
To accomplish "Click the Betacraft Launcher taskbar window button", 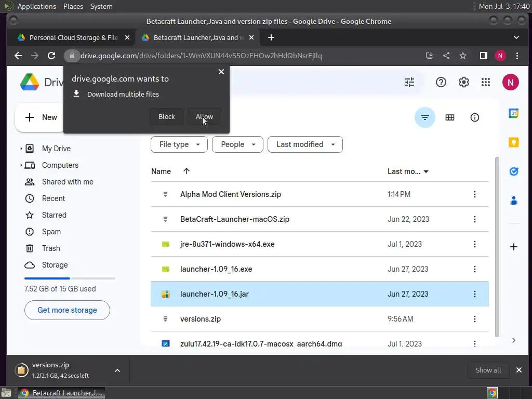I will 61,393.
